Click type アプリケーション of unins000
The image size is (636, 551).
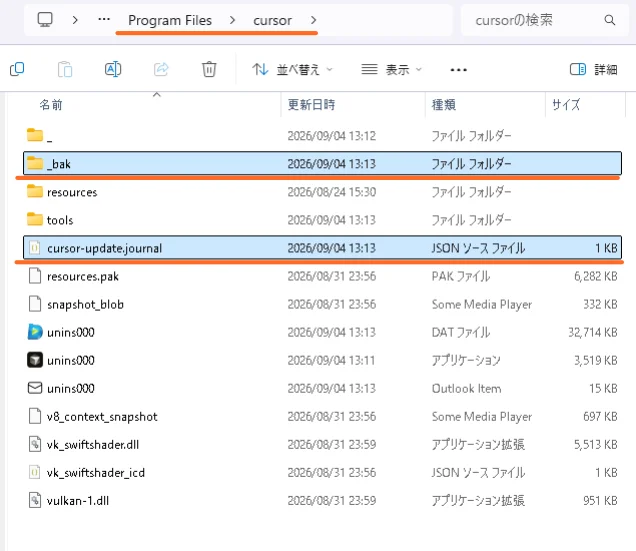click(x=466, y=360)
